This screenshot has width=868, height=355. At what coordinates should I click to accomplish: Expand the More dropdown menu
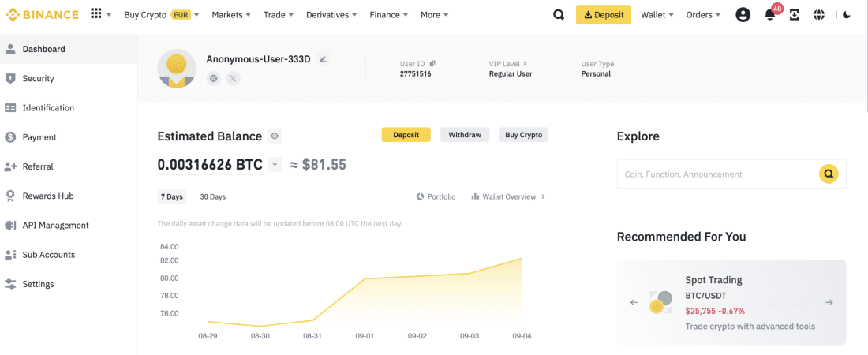click(x=435, y=15)
